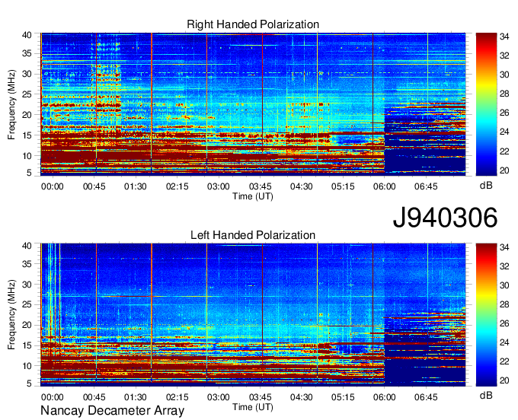
Task: Click the bottom panel 'Time (UT)' axis label
Action: (x=253, y=407)
